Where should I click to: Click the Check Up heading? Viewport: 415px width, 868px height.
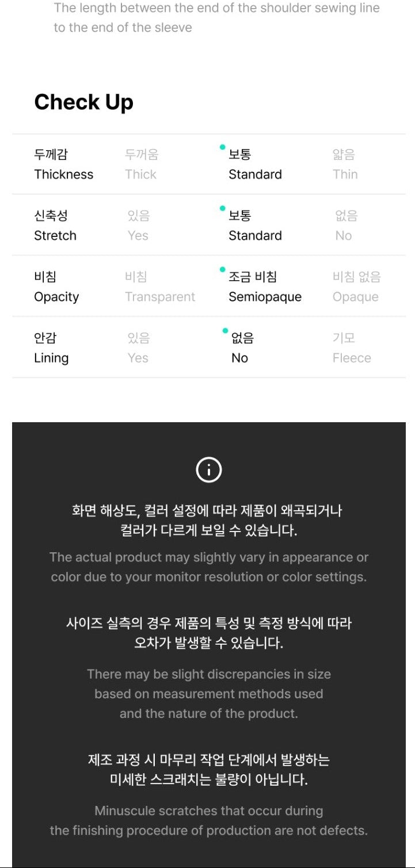(83, 102)
